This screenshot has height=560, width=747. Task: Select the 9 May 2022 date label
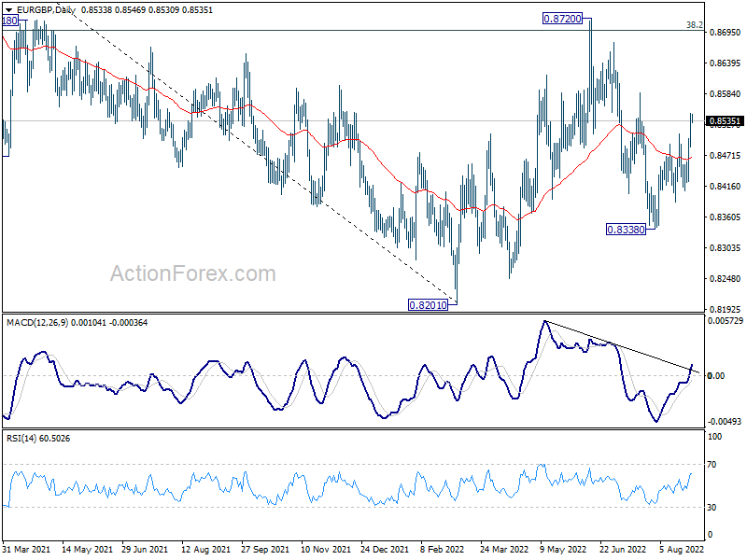[x=563, y=550]
